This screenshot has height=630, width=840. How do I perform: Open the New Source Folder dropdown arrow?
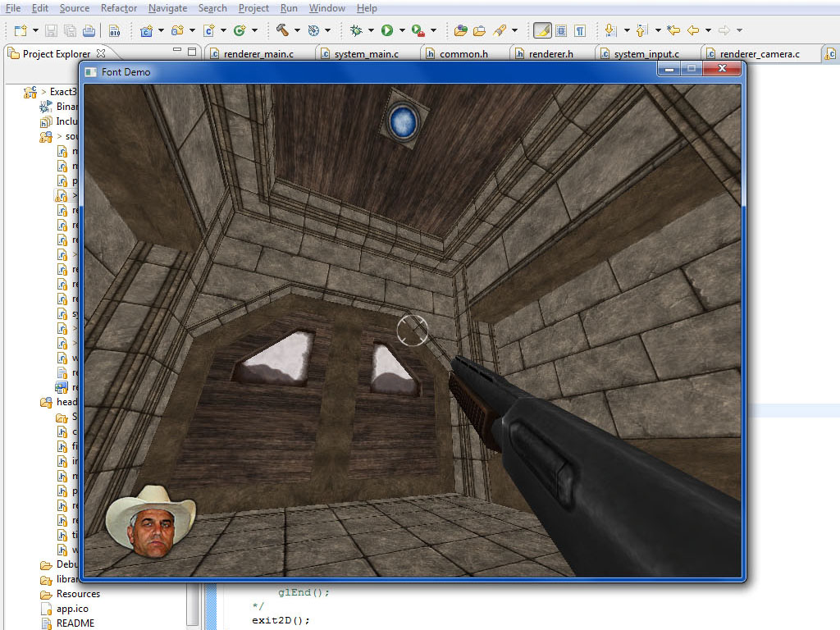tap(192, 30)
